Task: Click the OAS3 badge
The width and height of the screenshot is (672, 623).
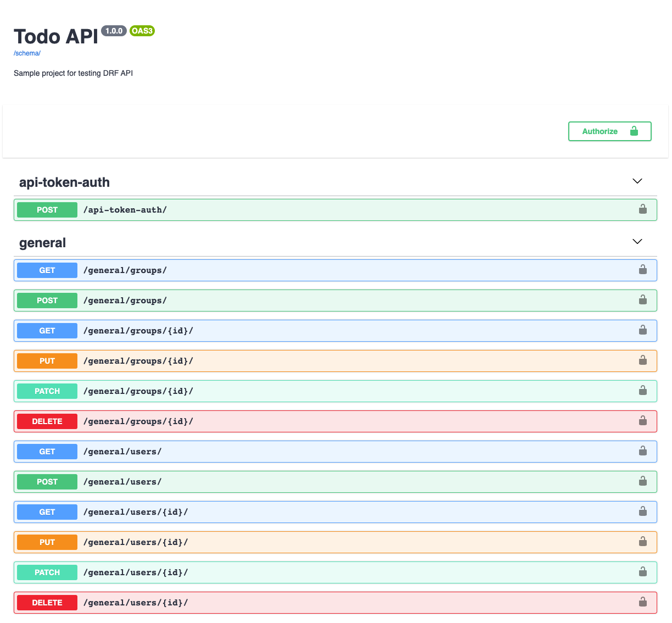Action: pos(142,31)
